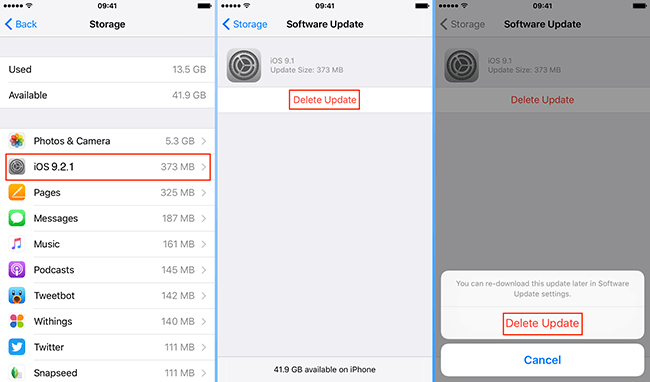Open the Messages 187 MB storage row
Image resolution: width=650 pixels, height=382 pixels.
pos(108,218)
